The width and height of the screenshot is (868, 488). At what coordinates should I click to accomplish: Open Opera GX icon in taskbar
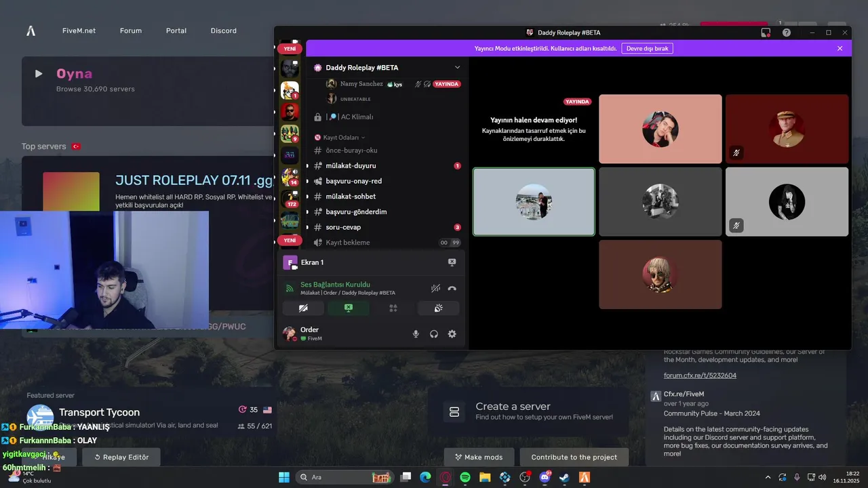point(446,477)
